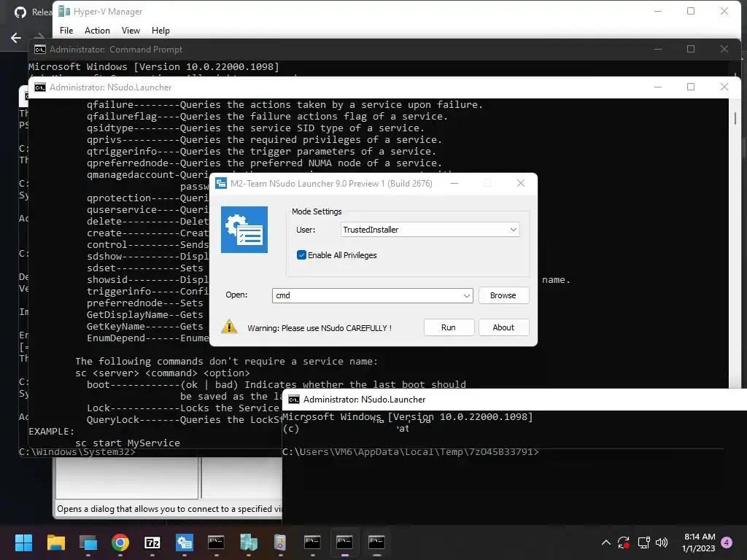Open File Explorer from the taskbar
Image resolution: width=747 pixels, height=560 pixels.
point(55,542)
